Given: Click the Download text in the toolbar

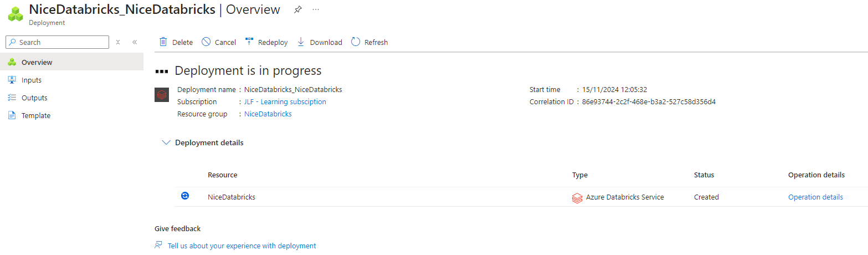Looking at the screenshot, I should point(326,42).
